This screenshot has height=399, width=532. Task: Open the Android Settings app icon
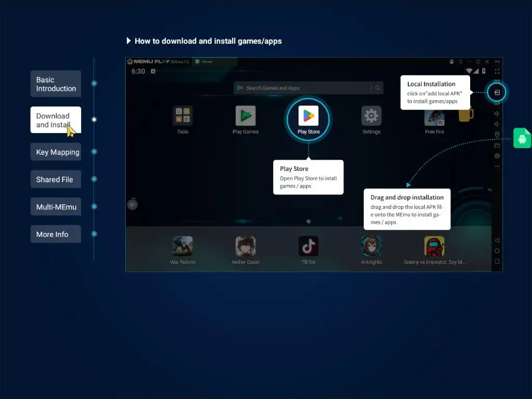pyautogui.click(x=371, y=116)
